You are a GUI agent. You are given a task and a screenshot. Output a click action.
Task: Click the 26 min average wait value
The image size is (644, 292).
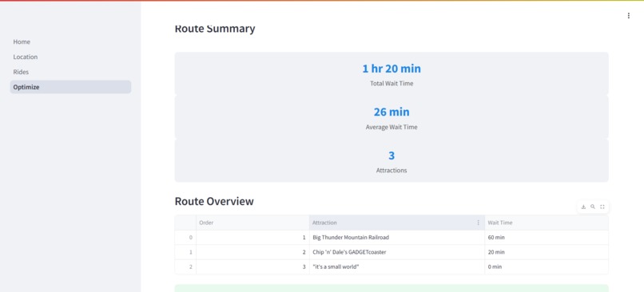(392, 112)
